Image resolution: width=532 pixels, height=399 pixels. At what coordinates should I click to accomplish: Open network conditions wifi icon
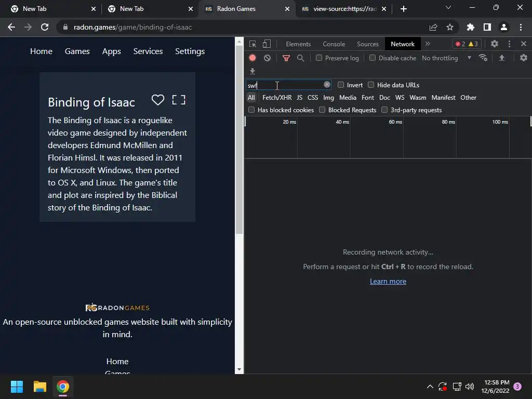click(483, 58)
